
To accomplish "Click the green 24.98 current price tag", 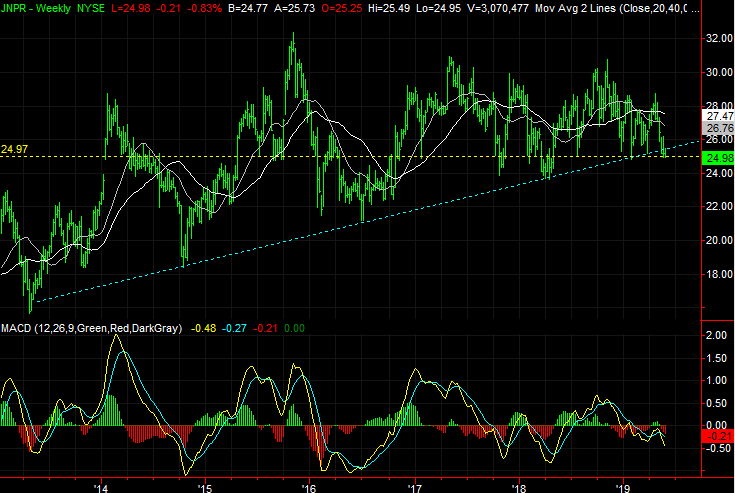I will click(720, 158).
